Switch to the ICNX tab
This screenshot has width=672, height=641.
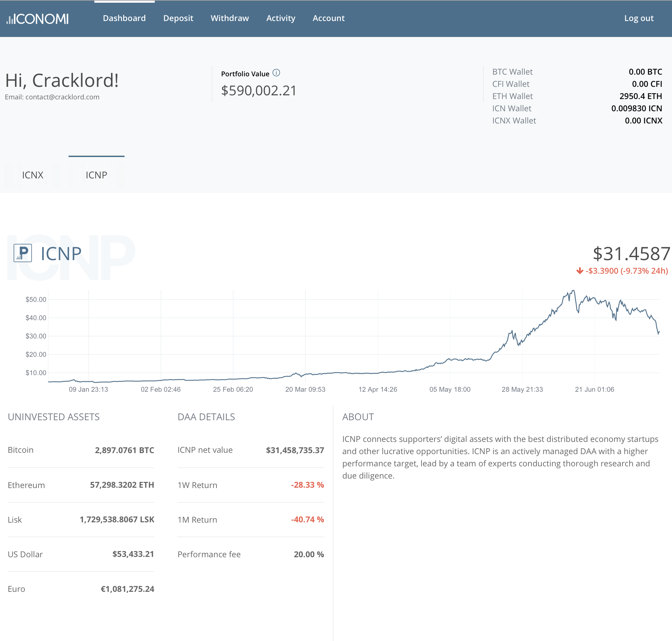[x=33, y=175]
